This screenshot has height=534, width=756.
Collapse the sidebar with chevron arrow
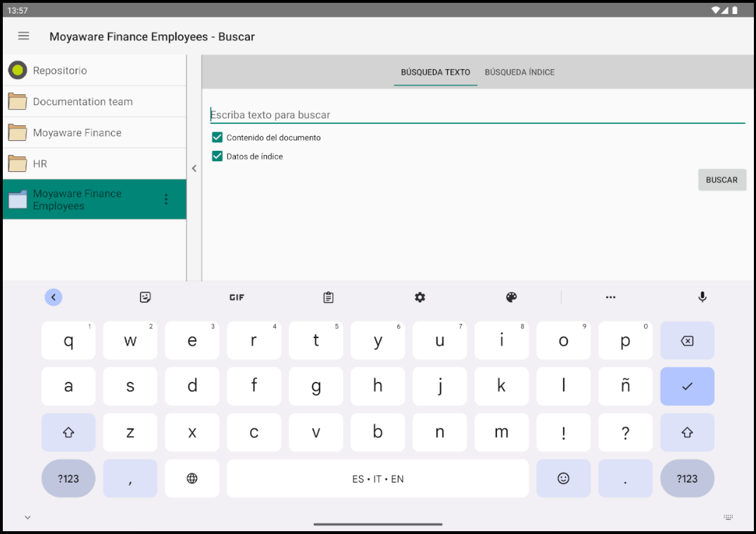[x=194, y=168]
